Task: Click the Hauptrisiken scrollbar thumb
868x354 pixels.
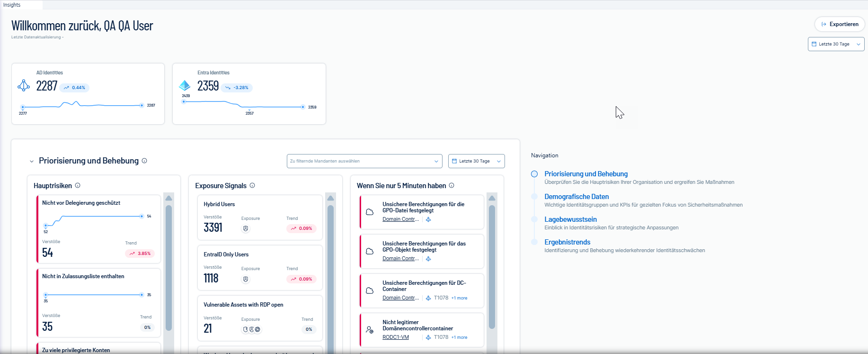Action: click(168, 268)
